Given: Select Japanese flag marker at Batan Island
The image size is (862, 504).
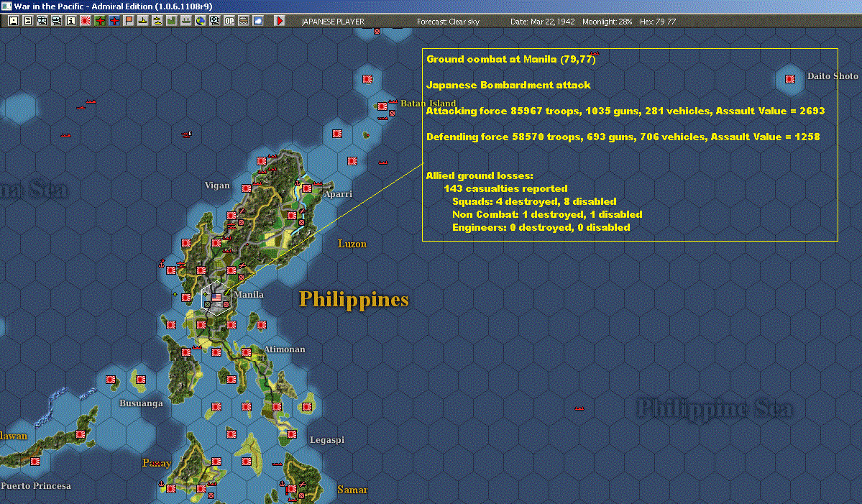Looking at the screenshot, I should point(382,106).
